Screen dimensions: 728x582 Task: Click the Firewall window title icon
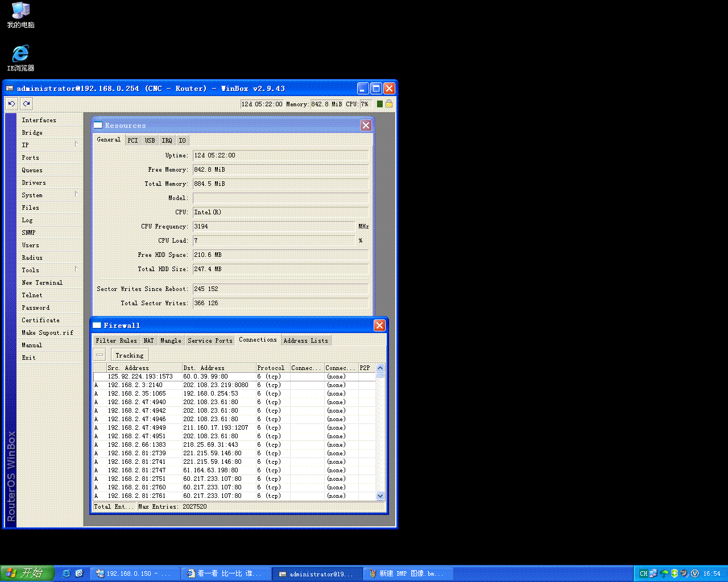point(97,325)
